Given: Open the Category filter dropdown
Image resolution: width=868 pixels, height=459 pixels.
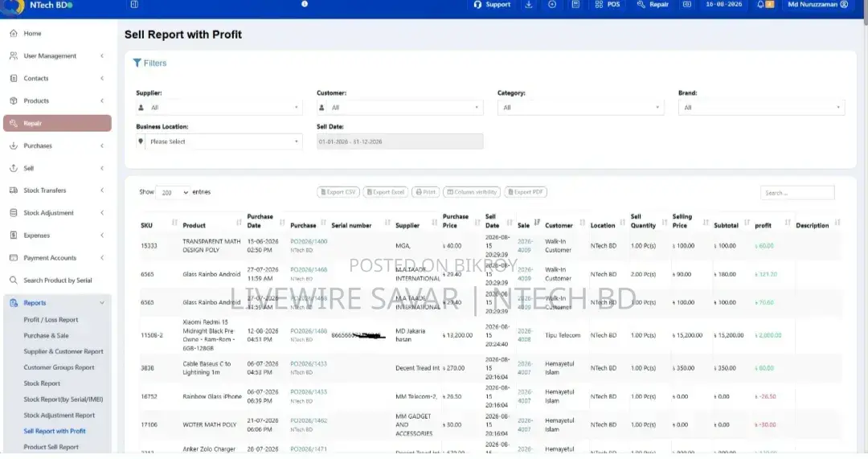Looking at the screenshot, I should coord(580,108).
